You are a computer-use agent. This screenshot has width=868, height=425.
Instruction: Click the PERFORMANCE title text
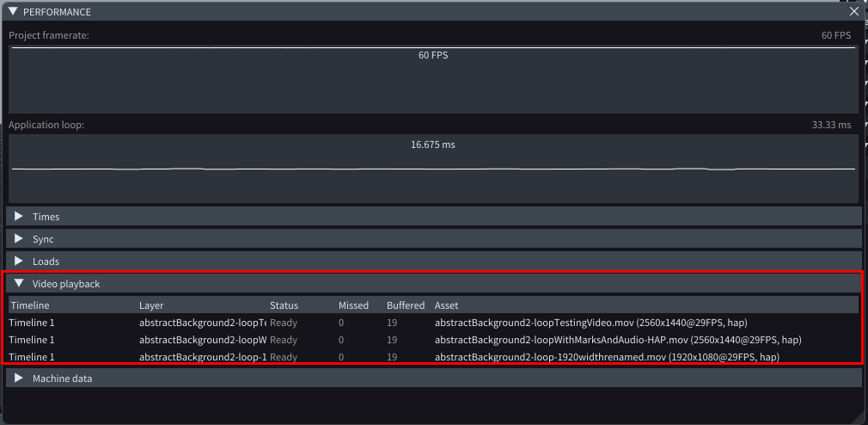pos(57,12)
